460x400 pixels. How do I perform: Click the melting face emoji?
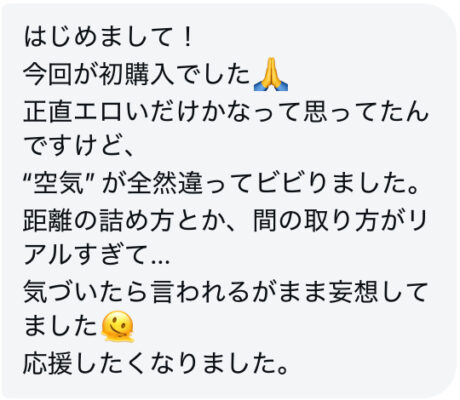point(118,327)
